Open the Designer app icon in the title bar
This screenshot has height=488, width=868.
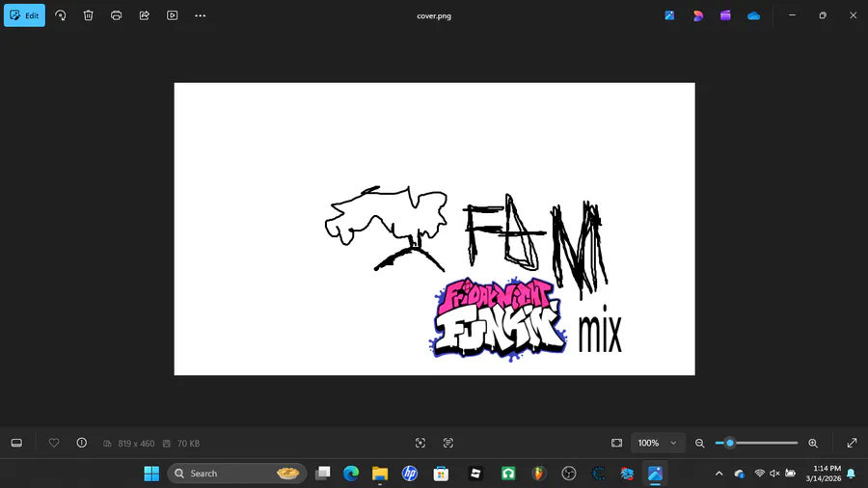tap(697, 15)
